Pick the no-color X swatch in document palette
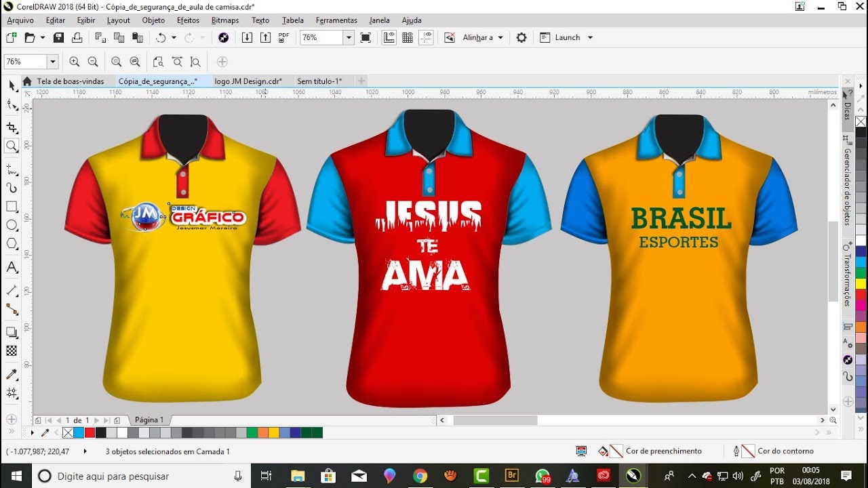Viewport: 868px width, 488px height. point(68,432)
